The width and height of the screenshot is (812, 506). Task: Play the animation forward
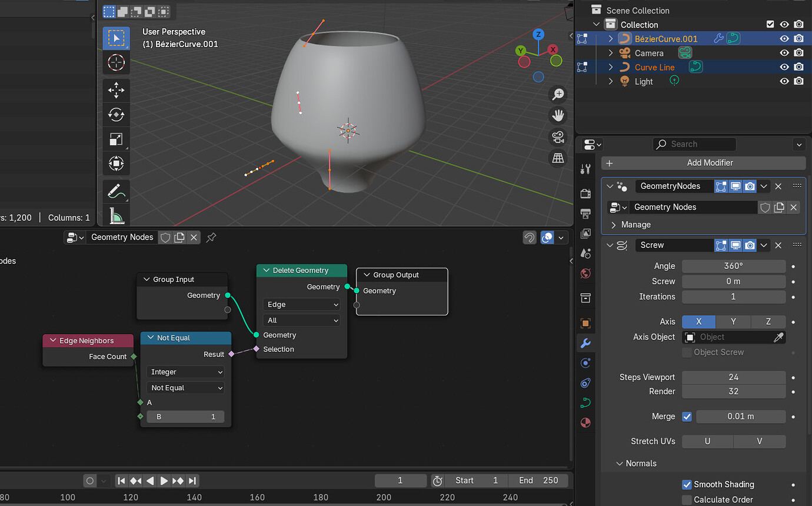pos(164,481)
